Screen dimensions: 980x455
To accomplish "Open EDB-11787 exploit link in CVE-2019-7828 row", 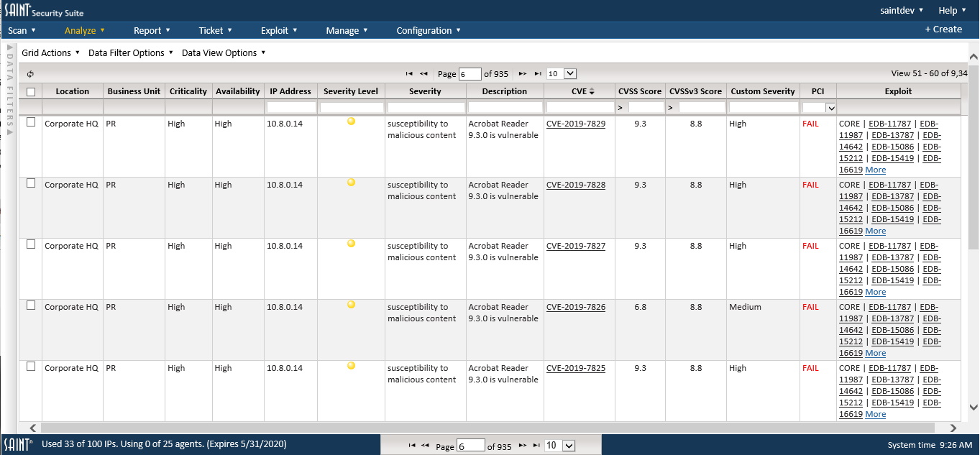I will [x=890, y=185].
